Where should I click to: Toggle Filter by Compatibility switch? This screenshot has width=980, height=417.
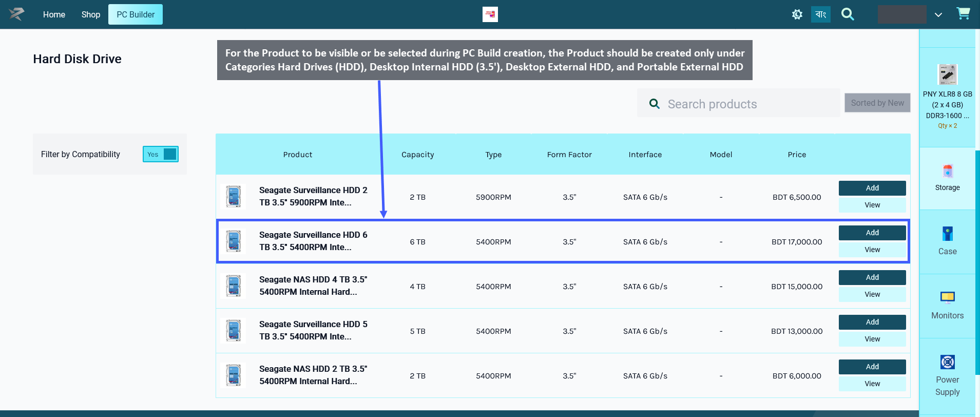point(161,154)
